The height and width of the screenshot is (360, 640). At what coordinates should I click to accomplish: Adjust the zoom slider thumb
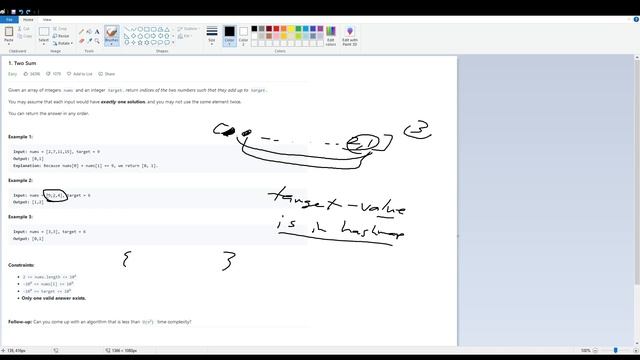click(615, 350)
